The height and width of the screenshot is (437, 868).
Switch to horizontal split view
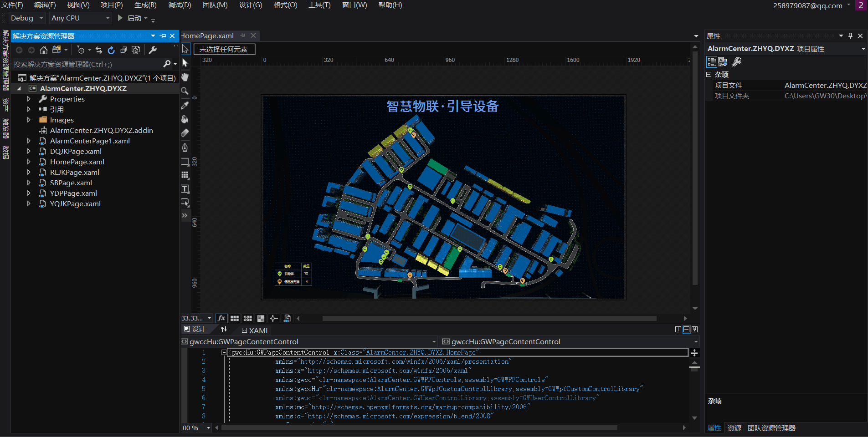(686, 330)
